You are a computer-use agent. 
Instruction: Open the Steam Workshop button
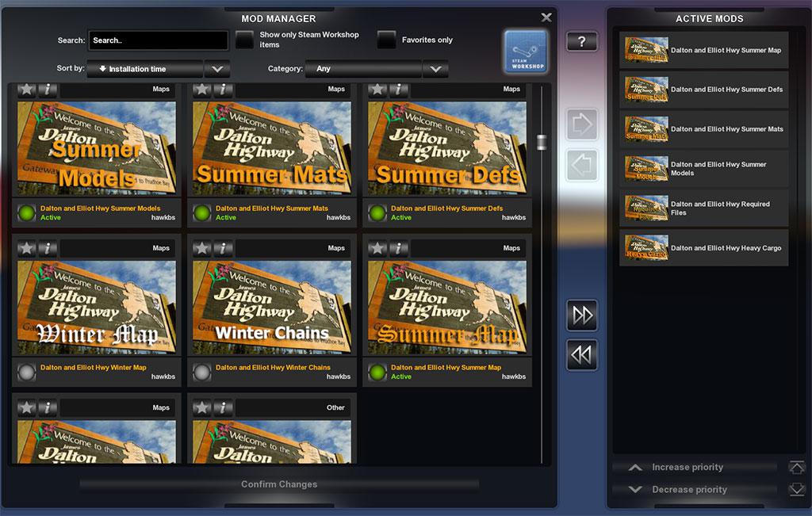pos(526,52)
